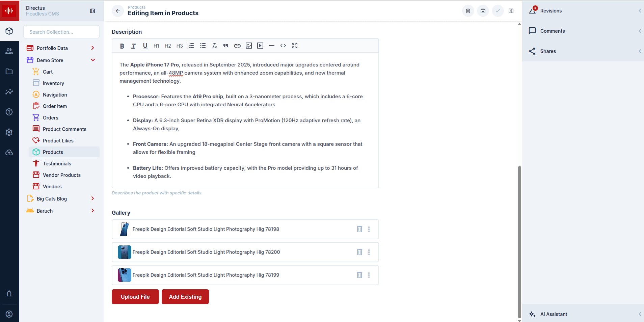Image resolution: width=644 pixels, height=322 pixels.
Task: Save changes with the checkmark button
Action: (x=498, y=11)
